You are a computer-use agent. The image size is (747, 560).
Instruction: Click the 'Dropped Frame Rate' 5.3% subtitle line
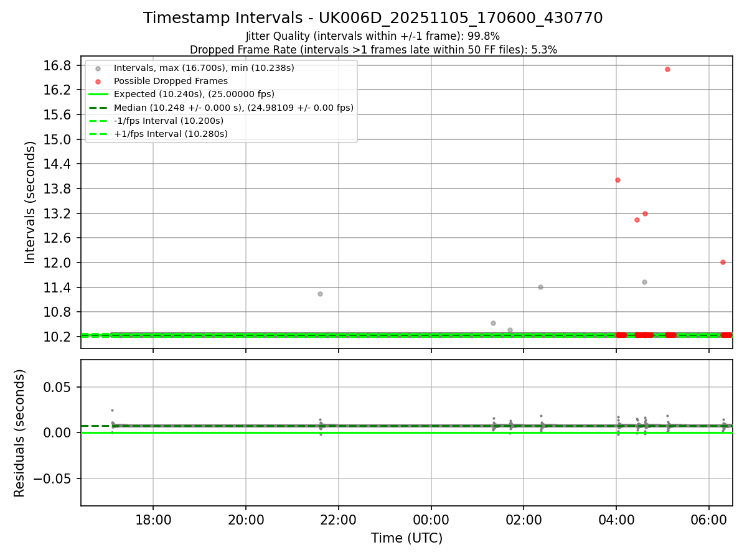[373, 49]
